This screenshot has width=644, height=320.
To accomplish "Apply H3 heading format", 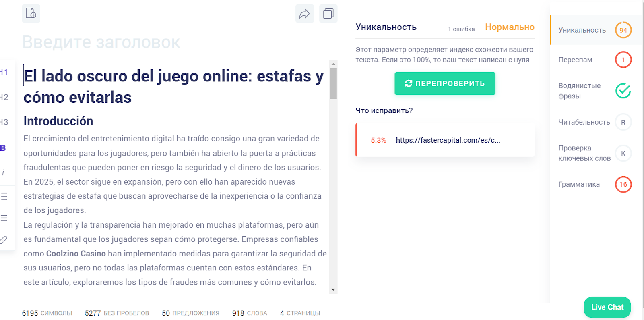I will [x=4, y=122].
